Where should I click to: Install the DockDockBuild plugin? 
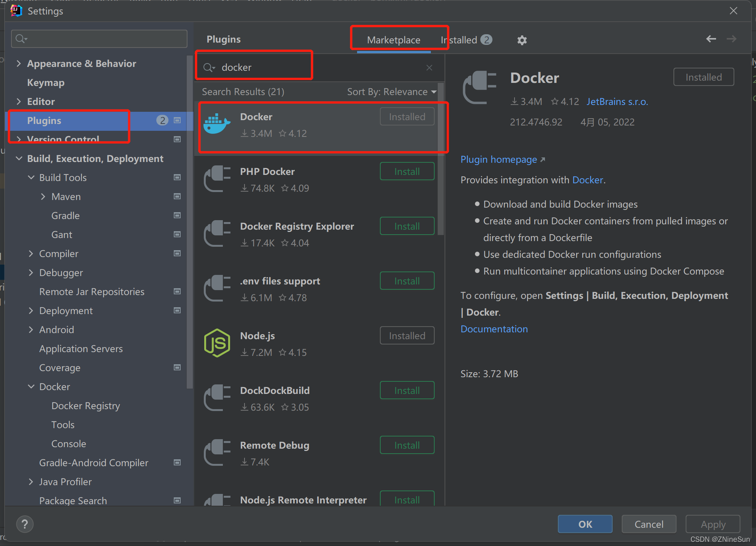[x=407, y=390]
